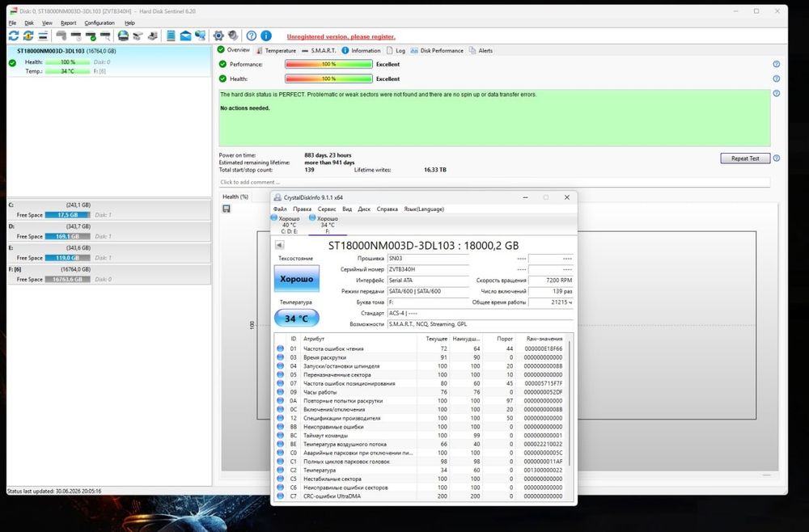
Task: Select the Overview tab
Action: 234,50
